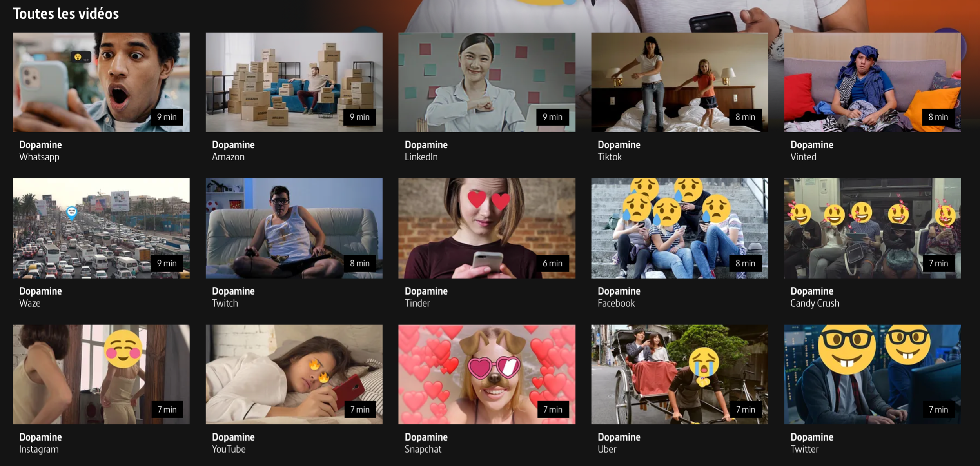Image resolution: width=980 pixels, height=466 pixels.
Task: Click the 8 min badge on Facebook video
Action: coord(745,263)
